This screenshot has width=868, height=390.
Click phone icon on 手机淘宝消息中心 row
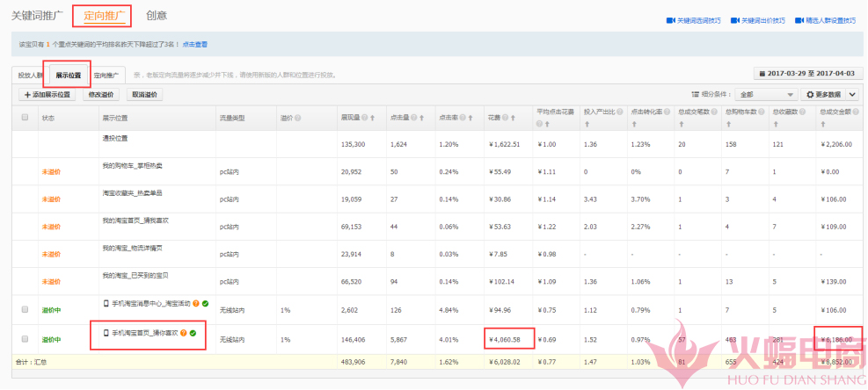click(106, 303)
